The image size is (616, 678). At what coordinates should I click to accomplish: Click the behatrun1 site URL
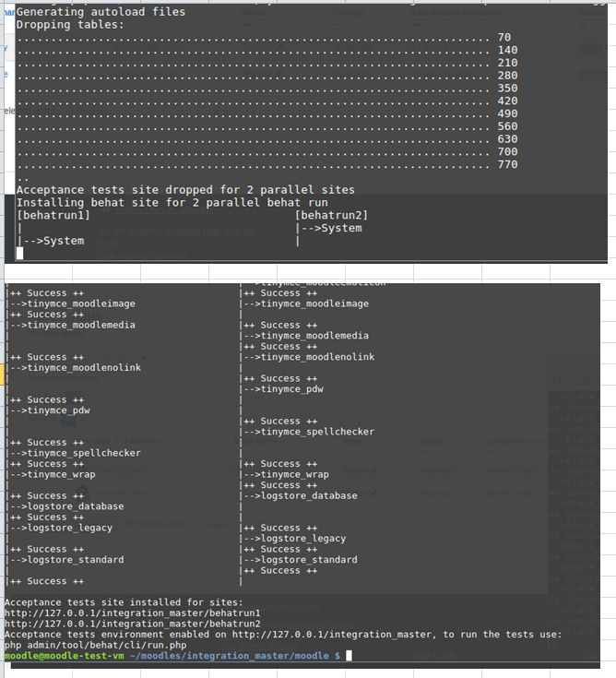[x=133, y=613]
